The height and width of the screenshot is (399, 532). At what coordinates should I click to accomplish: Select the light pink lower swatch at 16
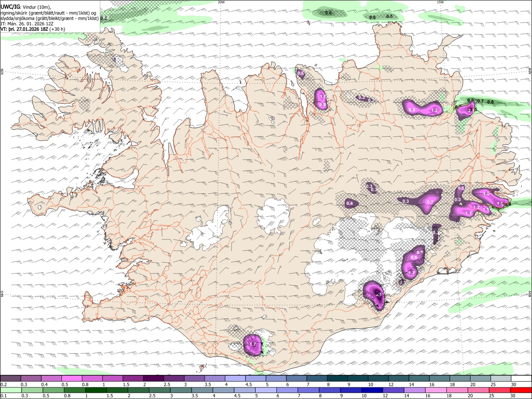436,390
